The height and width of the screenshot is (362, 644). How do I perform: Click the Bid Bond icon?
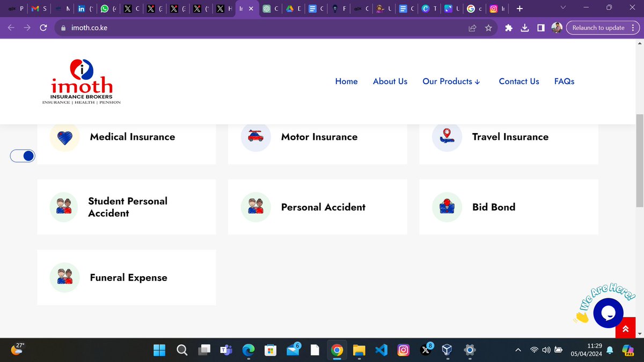tap(447, 207)
